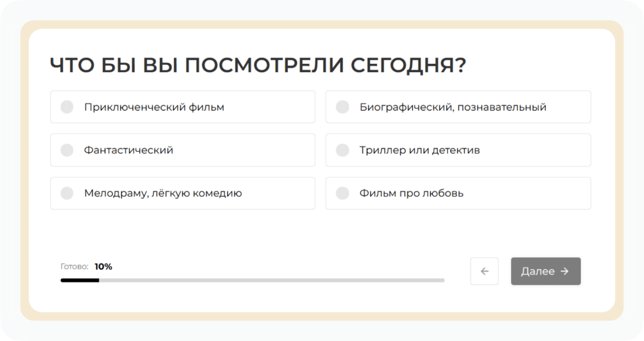Go back with the left arrow button
644x341 pixels.
pos(484,271)
